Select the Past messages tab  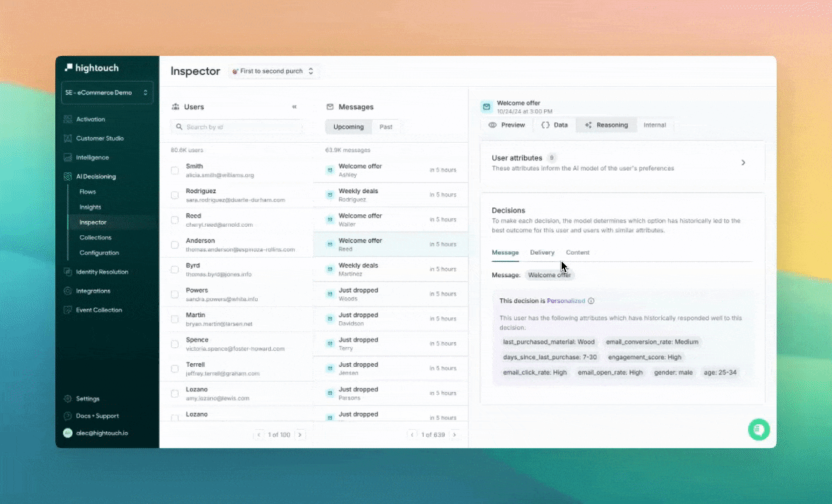pos(385,126)
